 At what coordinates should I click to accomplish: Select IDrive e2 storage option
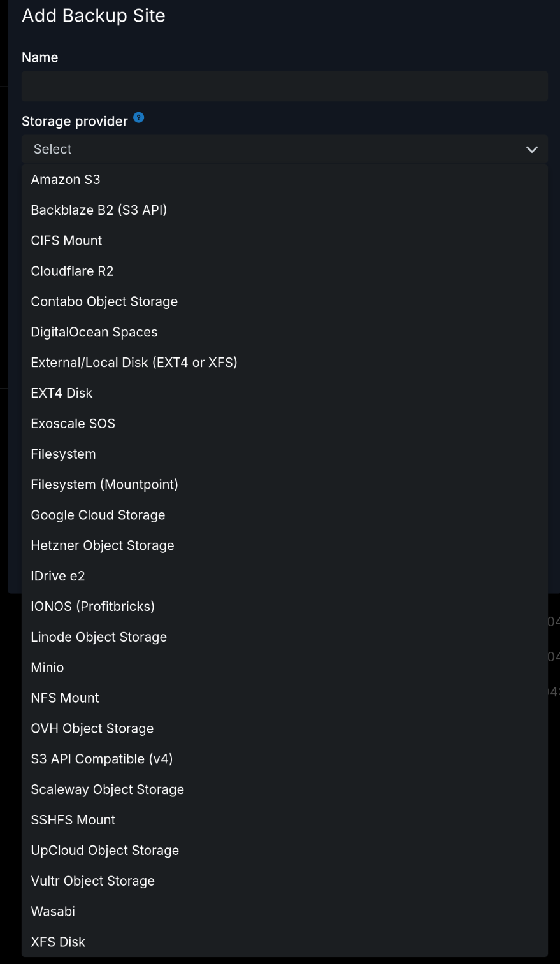pos(58,575)
